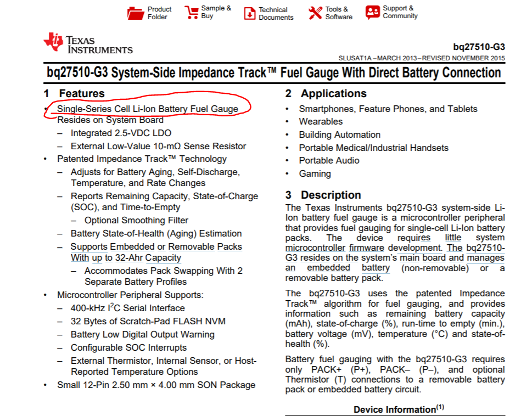Click the Tools & Software wrench icon

315,13
